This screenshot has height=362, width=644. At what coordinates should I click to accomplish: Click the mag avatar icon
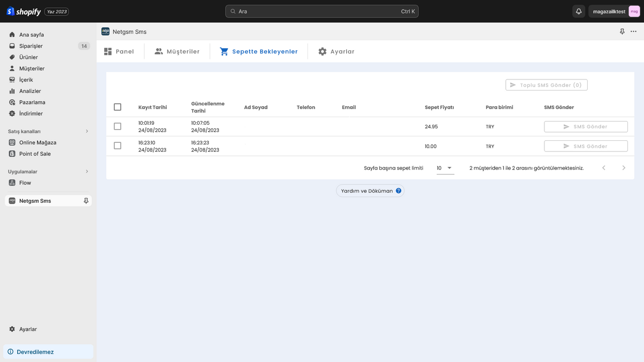[x=634, y=11]
